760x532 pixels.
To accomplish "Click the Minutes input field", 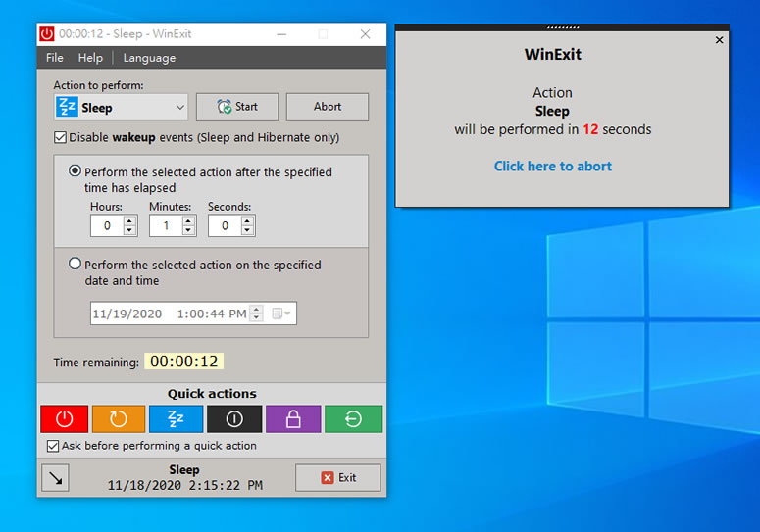I will click(x=167, y=225).
